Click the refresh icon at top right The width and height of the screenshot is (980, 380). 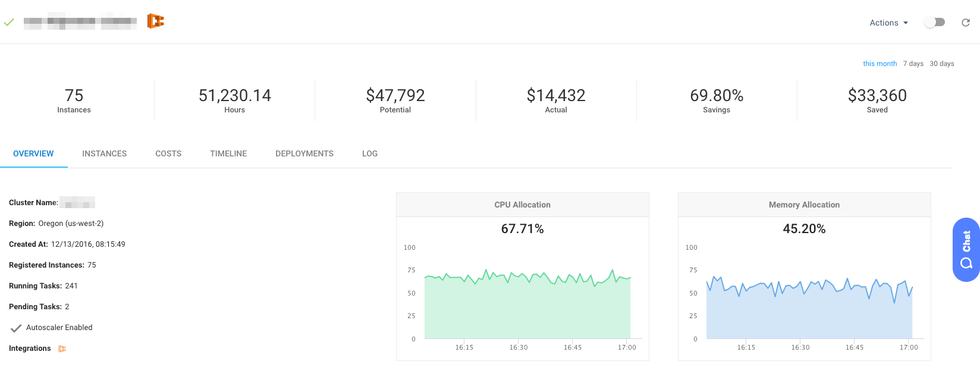966,23
